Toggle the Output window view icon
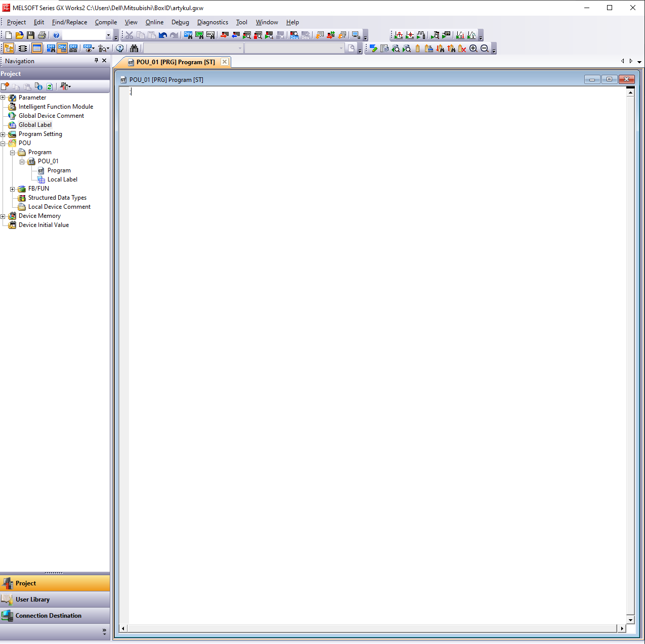Image resolution: width=645 pixels, height=644 pixels. [x=37, y=49]
